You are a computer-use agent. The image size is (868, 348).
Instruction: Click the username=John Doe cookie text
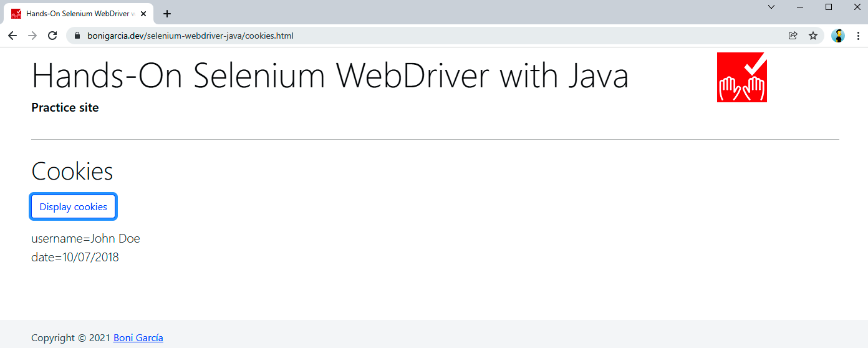(85, 238)
